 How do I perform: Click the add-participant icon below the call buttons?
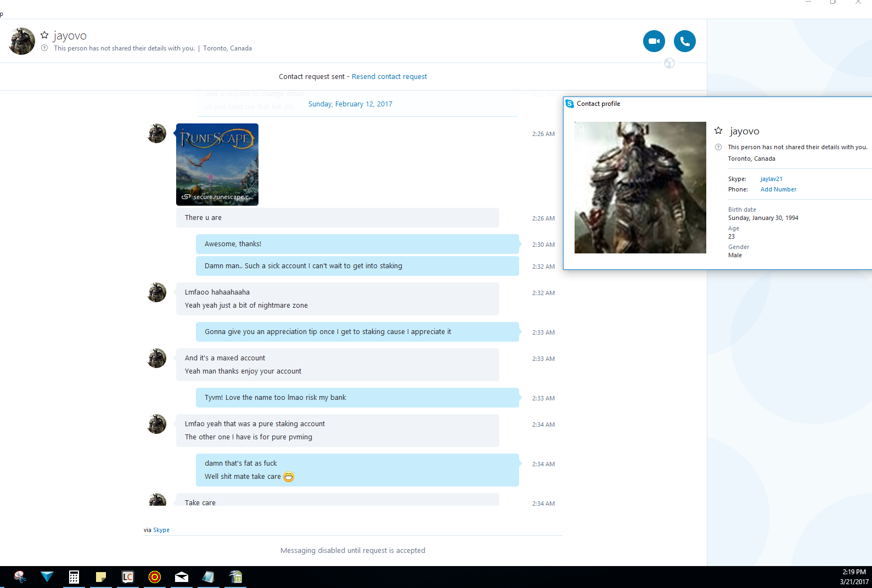tap(670, 63)
